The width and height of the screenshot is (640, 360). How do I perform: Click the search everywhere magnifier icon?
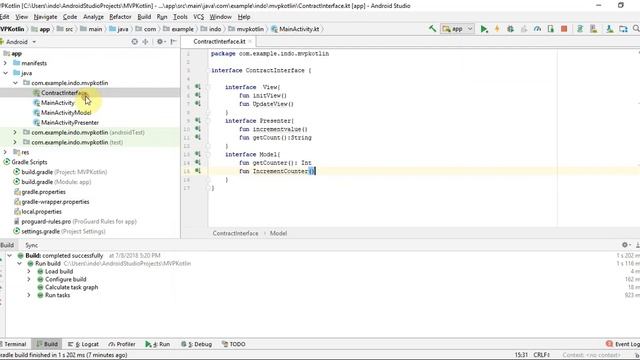pyautogui.click(x=636, y=29)
